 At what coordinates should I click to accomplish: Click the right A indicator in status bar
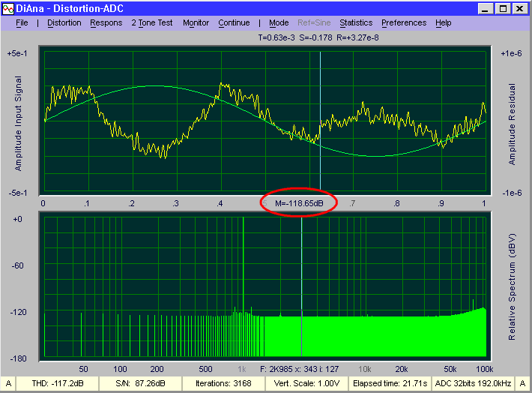point(523,384)
